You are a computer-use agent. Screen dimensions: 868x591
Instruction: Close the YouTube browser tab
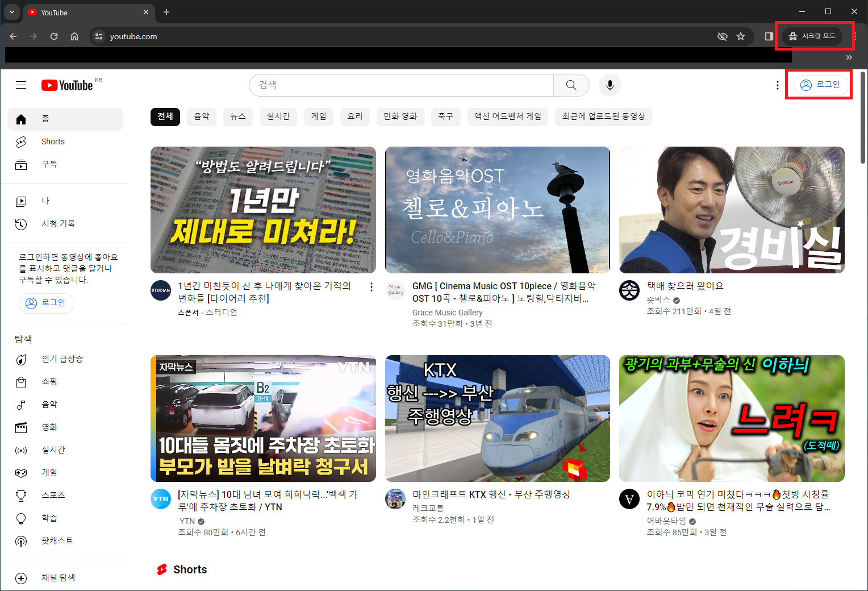point(146,12)
